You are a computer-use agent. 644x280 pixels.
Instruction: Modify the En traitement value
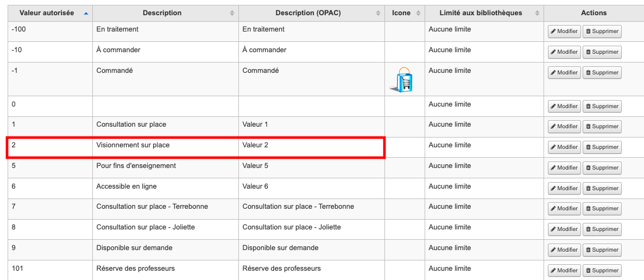click(564, 32)
